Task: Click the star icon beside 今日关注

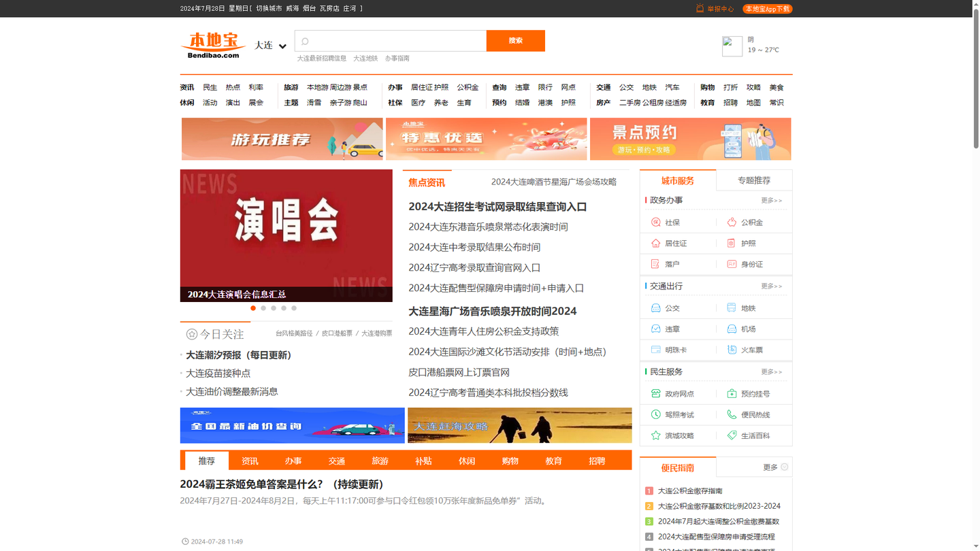Action: (192, 334)
